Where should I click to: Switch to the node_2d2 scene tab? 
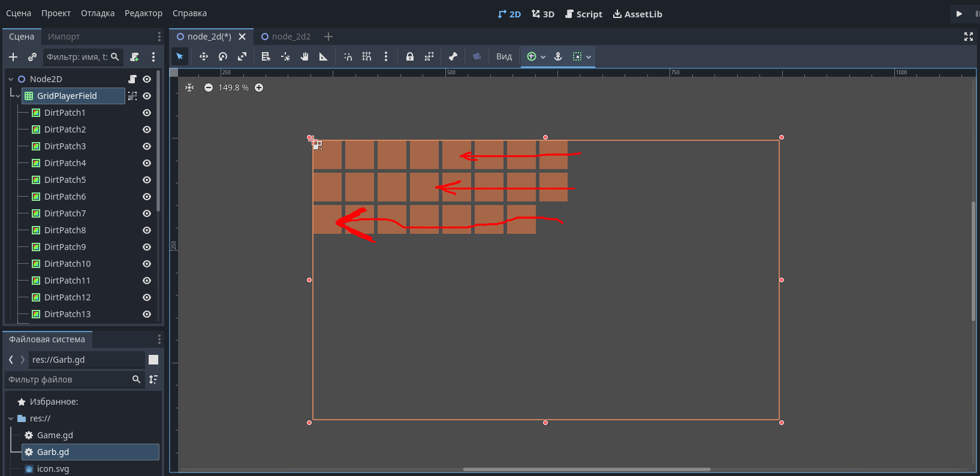[291, 37]
